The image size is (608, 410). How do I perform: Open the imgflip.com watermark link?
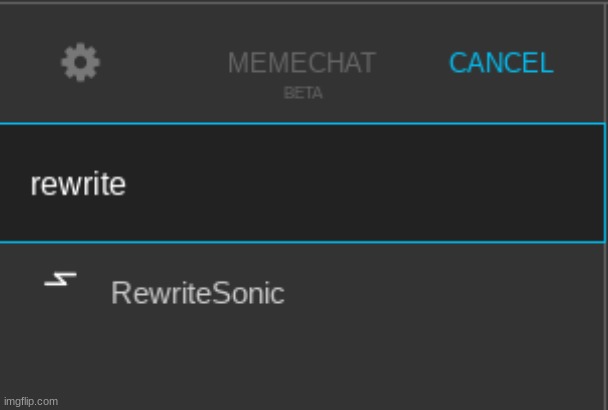(31, 401)
